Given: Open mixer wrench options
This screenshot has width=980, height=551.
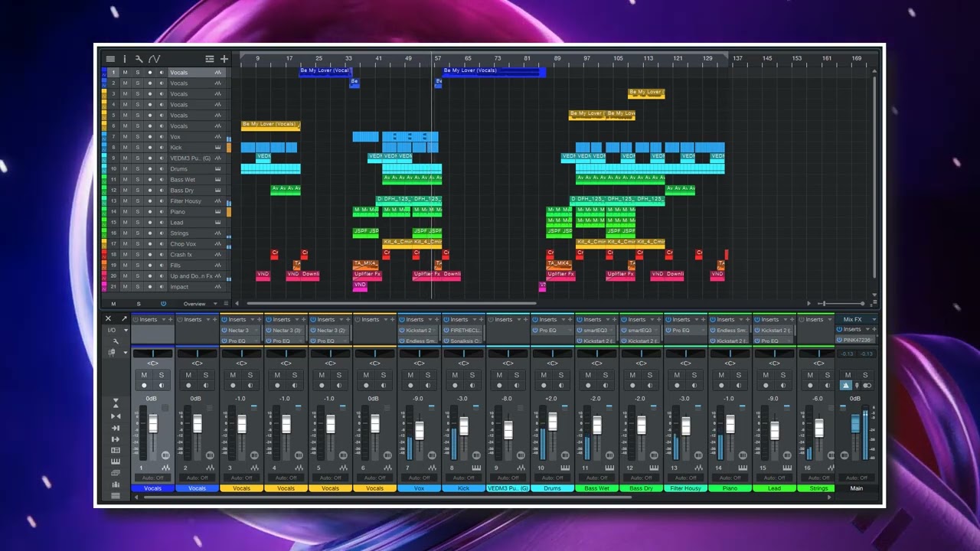Looking at the screenshot, I should pyautogui.click(x=116, y=341).
